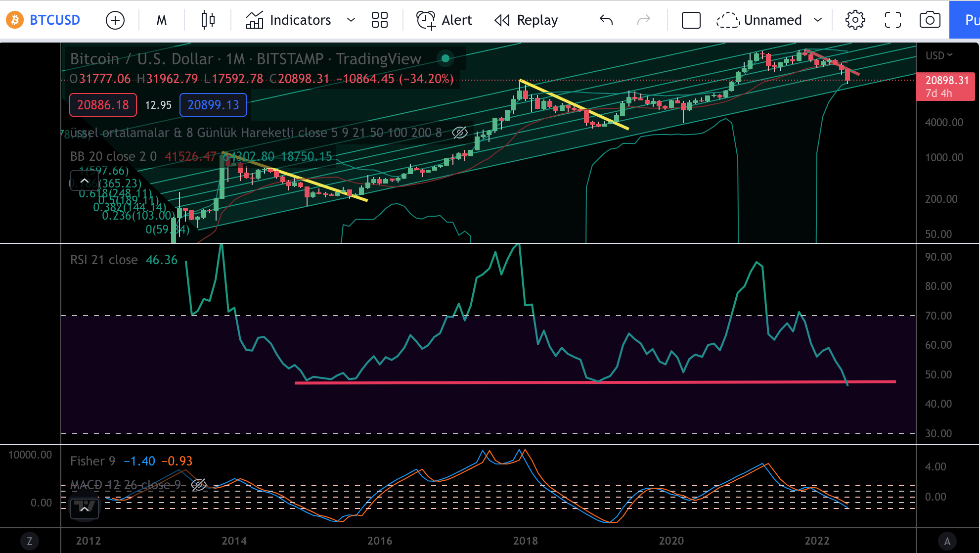This screenshot has height=553, width=980.
Task: Click the 4000.00 price scale label
Action: [x=944, y=122]
